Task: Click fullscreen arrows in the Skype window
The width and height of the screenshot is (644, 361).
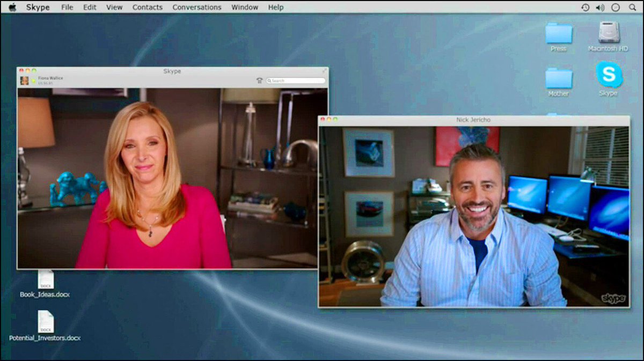Action: (x=324, y=70)
